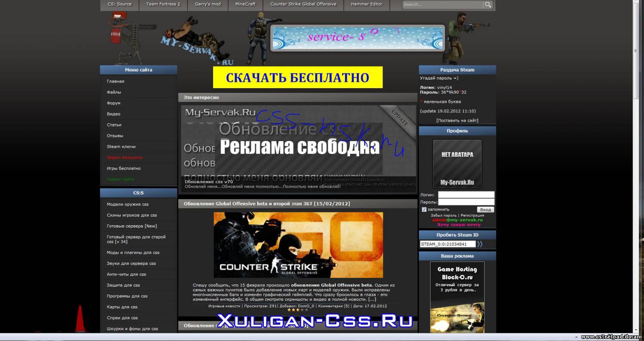
Task: Open Моды и плагины для css
Action: (x=133, y=252)
